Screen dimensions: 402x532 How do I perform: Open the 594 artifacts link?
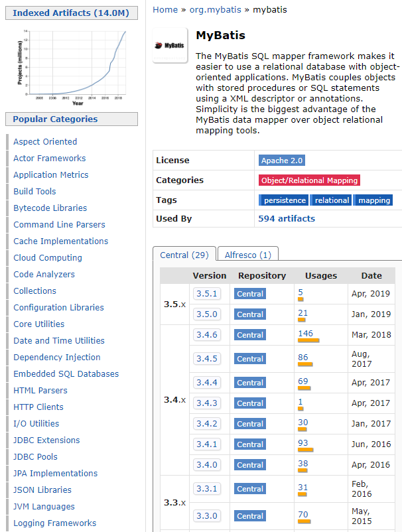click(287, 218)
